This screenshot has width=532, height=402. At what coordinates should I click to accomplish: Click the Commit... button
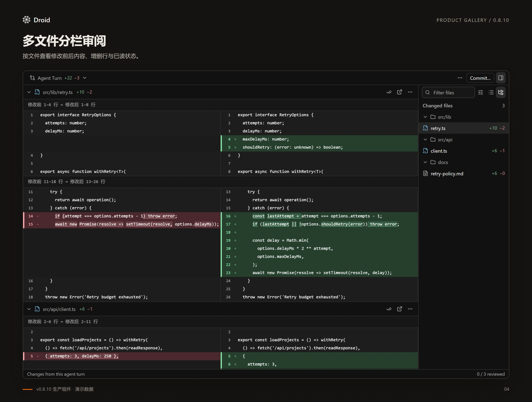point(480,78)
